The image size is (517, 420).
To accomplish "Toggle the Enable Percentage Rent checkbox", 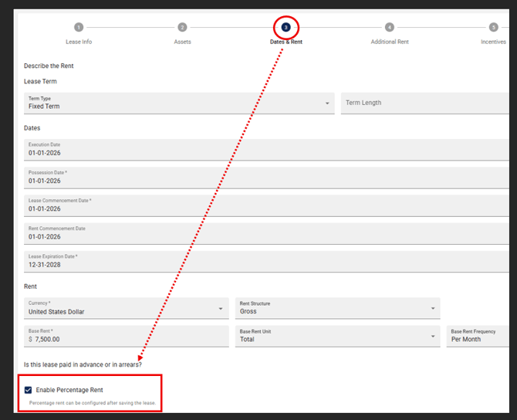I will point(29,390).
